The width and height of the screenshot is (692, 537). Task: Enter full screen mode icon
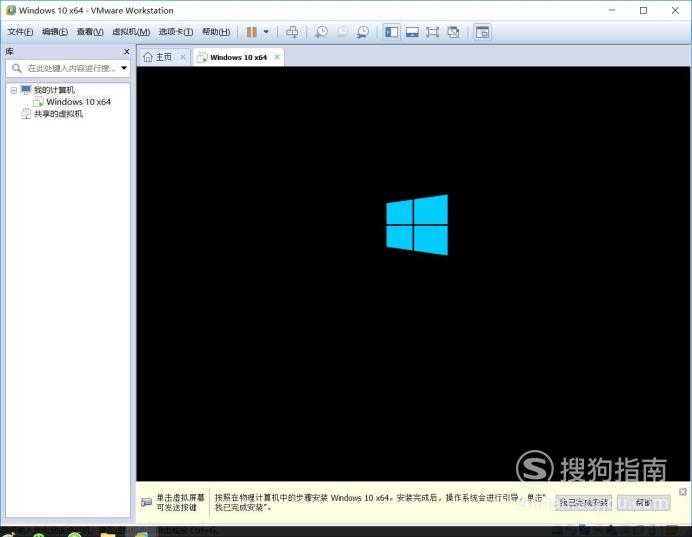[432, 32]
